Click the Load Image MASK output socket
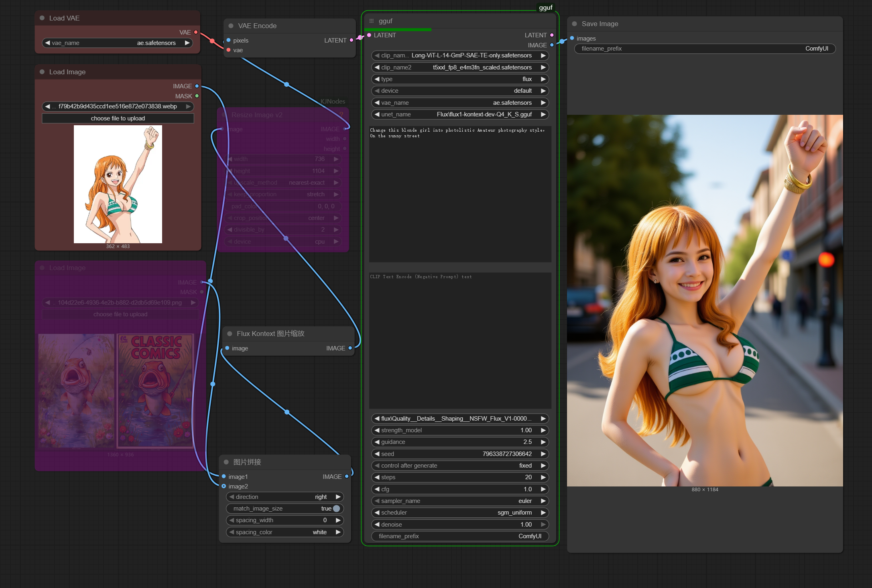 pos(197,96)
